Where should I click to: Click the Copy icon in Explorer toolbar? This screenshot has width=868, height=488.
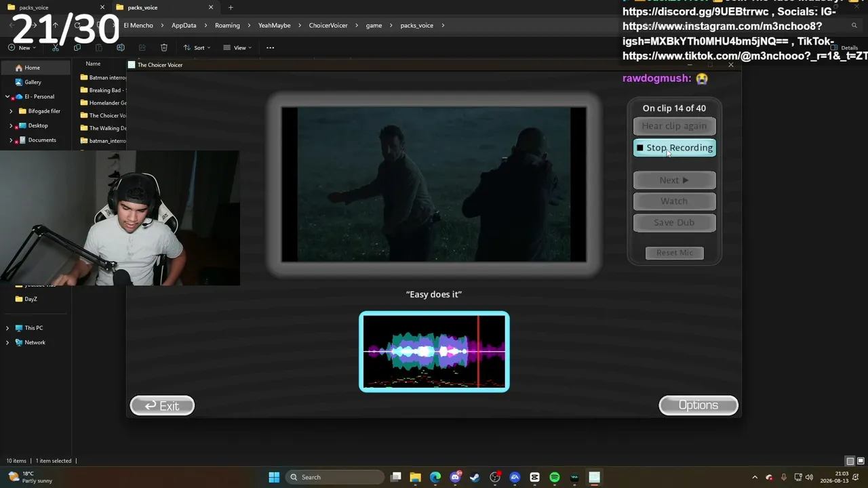click(77, 47)
